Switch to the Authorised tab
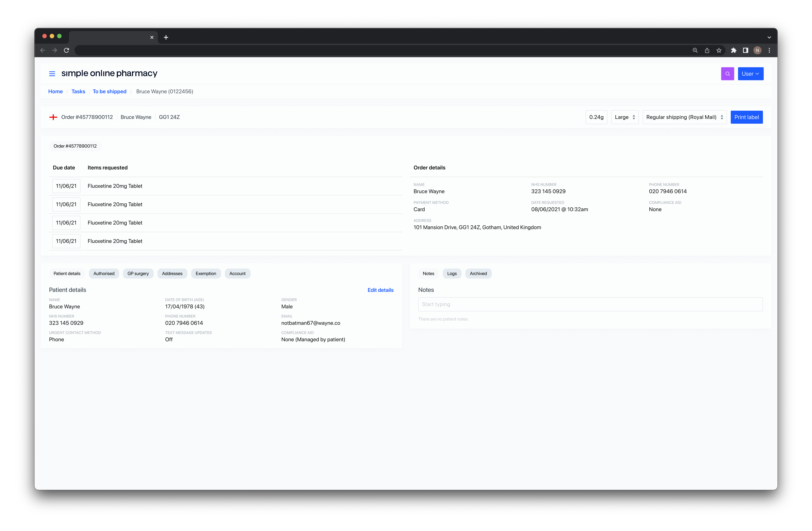This screenshot has width=812, height=531. (104, 273)
